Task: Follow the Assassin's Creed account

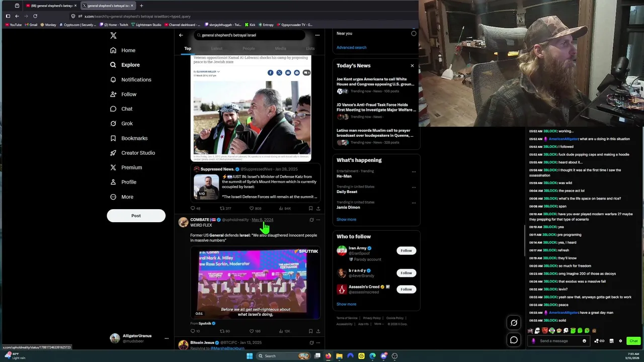Action: [x=406, y=289]
